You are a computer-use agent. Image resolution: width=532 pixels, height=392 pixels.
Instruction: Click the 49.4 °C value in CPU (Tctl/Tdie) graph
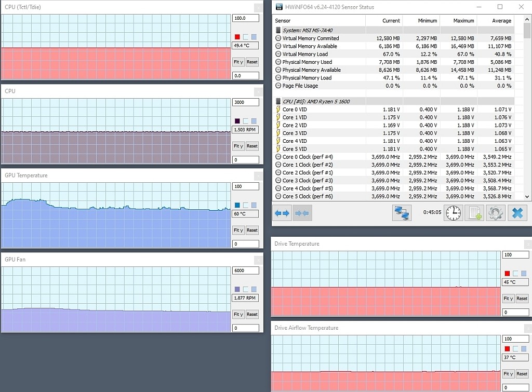pyautogui.click(x=246, y=46)
